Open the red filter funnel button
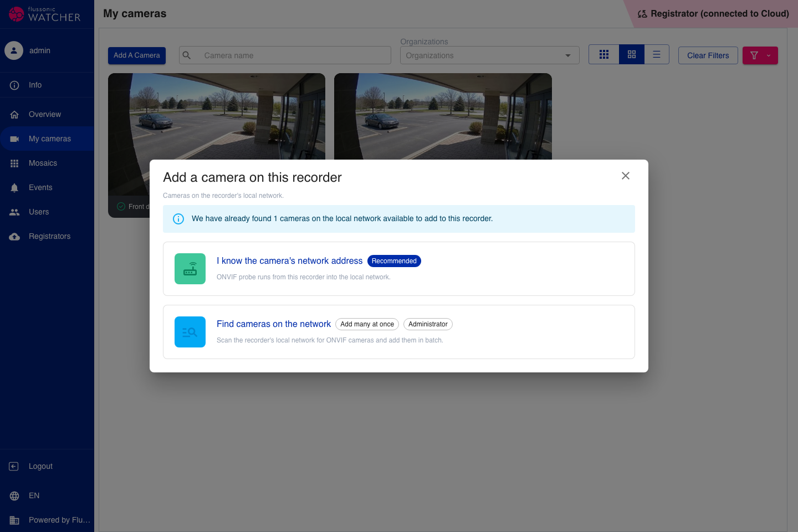This screenshot has width=798, height=532. pyautogui.click(x=754, y=55)
